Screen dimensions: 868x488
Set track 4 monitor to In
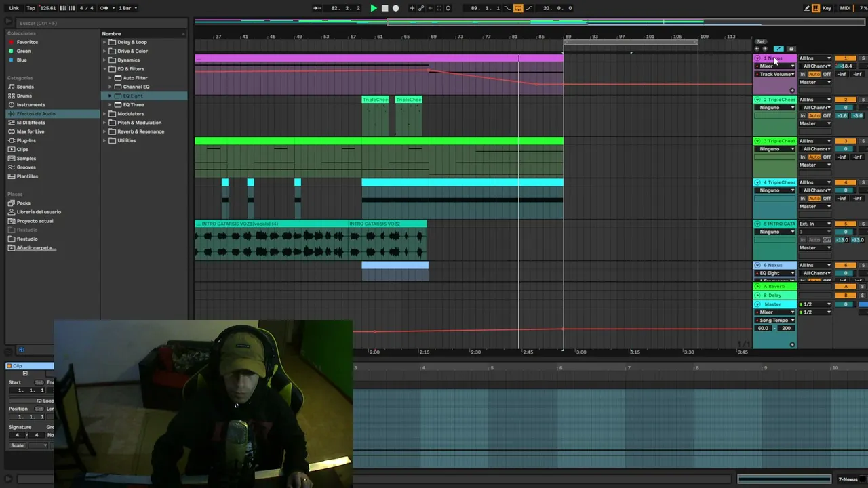[x=803, y=199]
